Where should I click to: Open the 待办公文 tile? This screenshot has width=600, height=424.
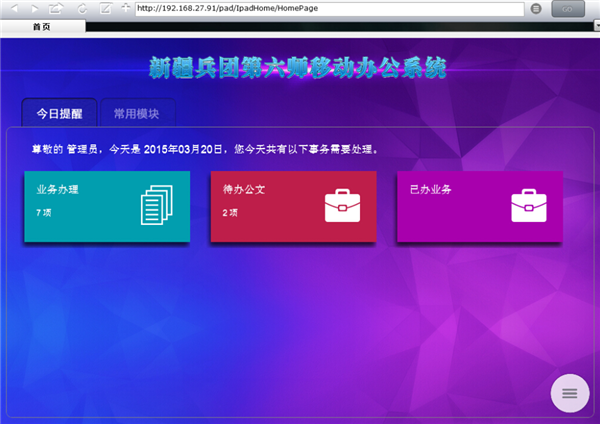coord(293,207)
